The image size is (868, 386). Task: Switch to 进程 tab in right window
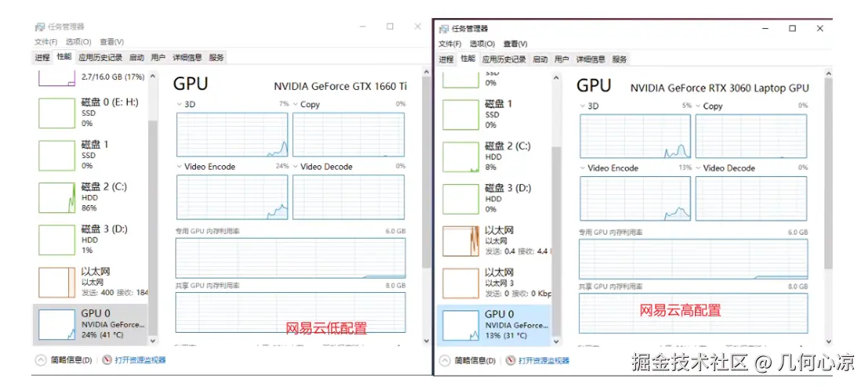447,60
